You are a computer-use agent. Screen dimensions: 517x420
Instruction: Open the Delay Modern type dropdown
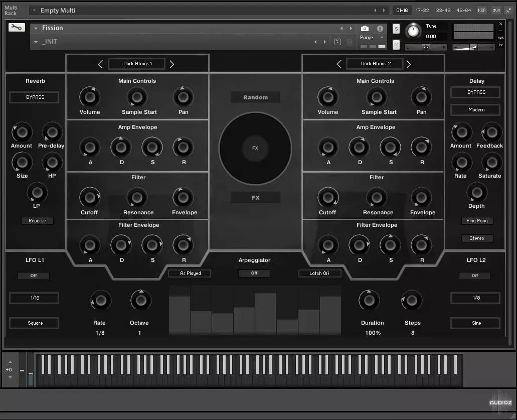click(x=476, y=109)
